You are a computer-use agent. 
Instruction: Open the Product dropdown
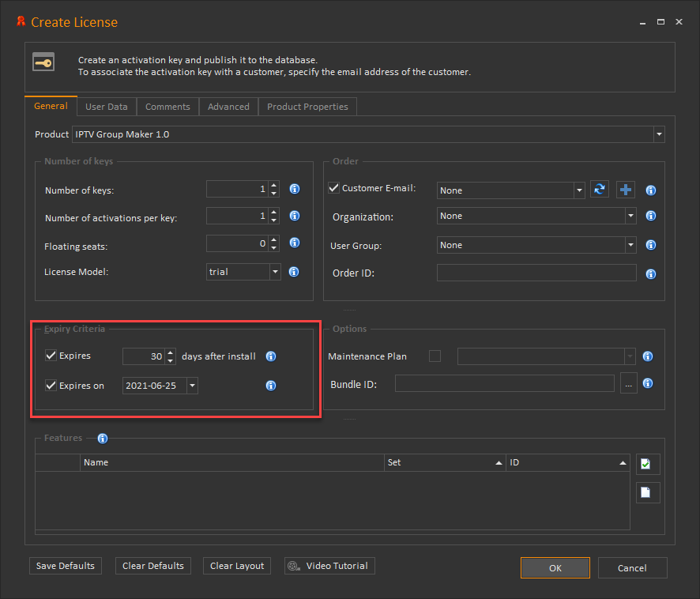coord(659,134)
